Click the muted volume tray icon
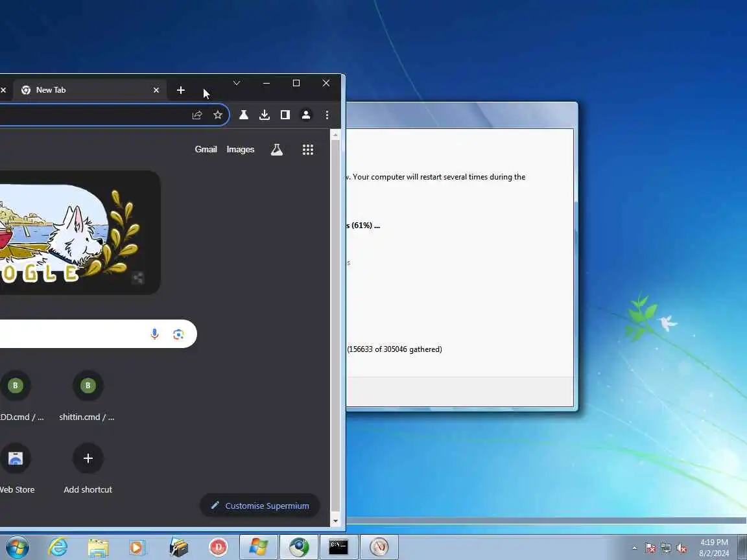The width and height of the screenshot is (747, 560). tap(682, 548)
